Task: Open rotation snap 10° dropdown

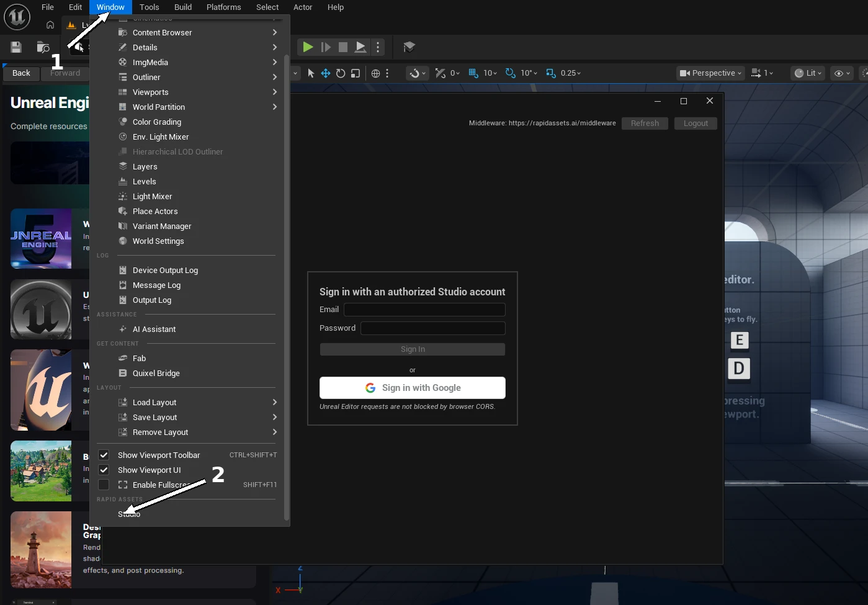Action: tap(529, 73)
